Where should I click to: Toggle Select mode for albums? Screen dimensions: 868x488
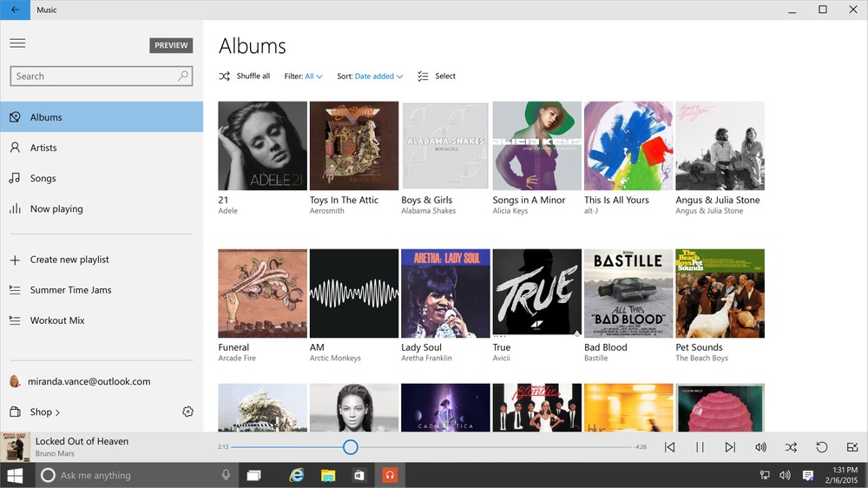coord(437,76)
